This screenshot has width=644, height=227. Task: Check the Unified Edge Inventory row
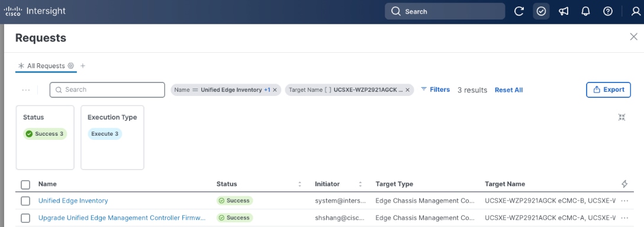(x=25, y=201)
